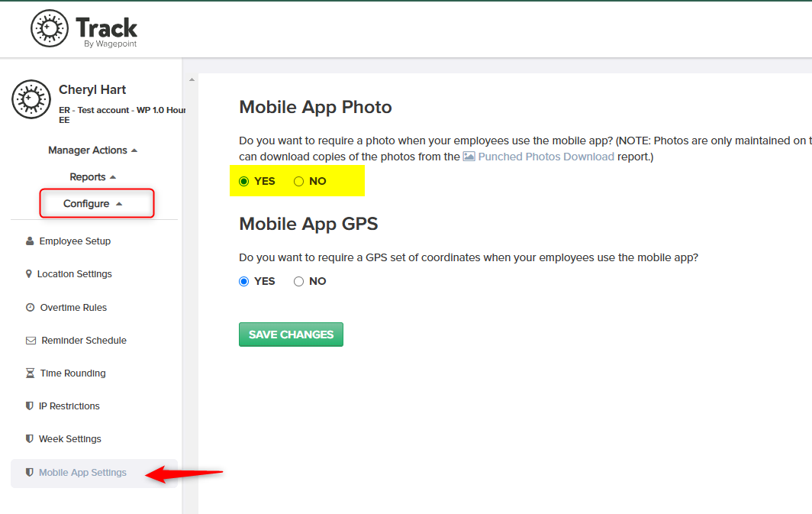
Task: Click the Week Settings shield icon
Action: (30, 439)
